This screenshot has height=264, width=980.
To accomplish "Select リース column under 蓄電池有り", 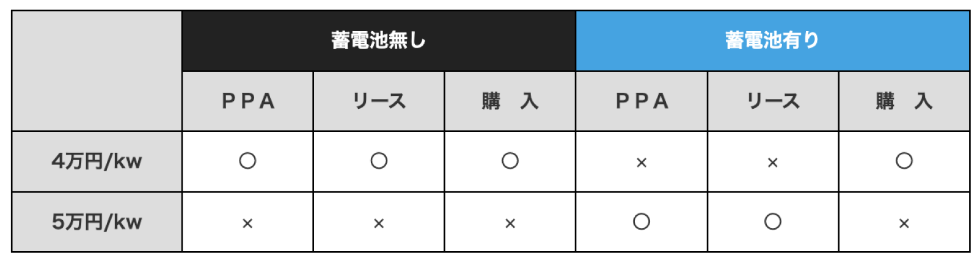I will [773, 101].
